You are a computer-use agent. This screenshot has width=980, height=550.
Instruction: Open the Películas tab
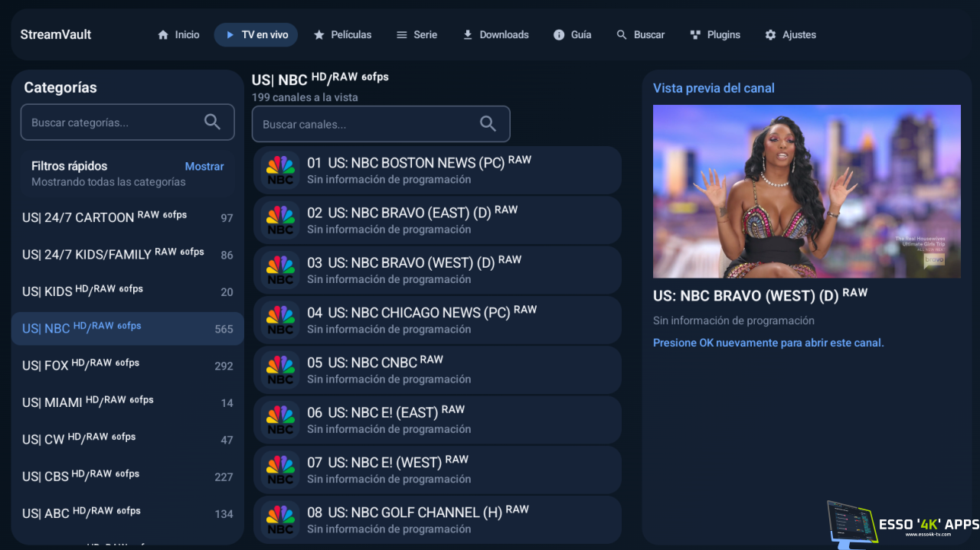pyautogui.click(x=342, y=34)
